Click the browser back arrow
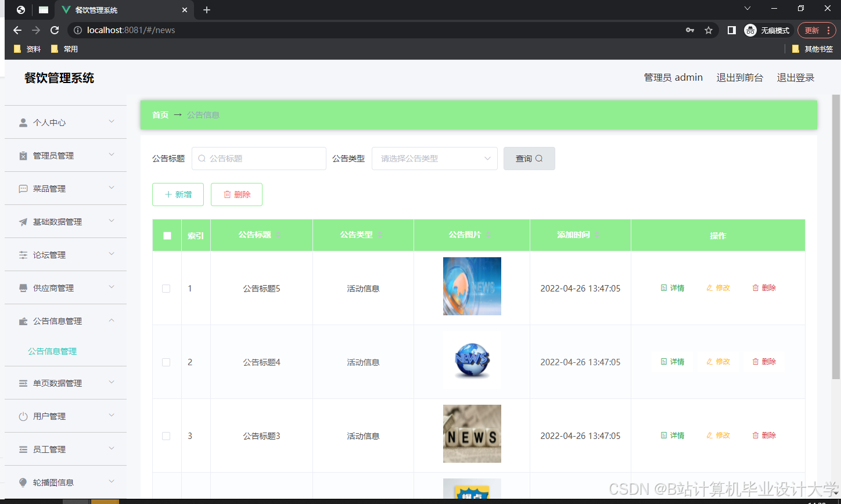This screenshot has width=841, height=504. pyautogui.click(x=17, y=30)
